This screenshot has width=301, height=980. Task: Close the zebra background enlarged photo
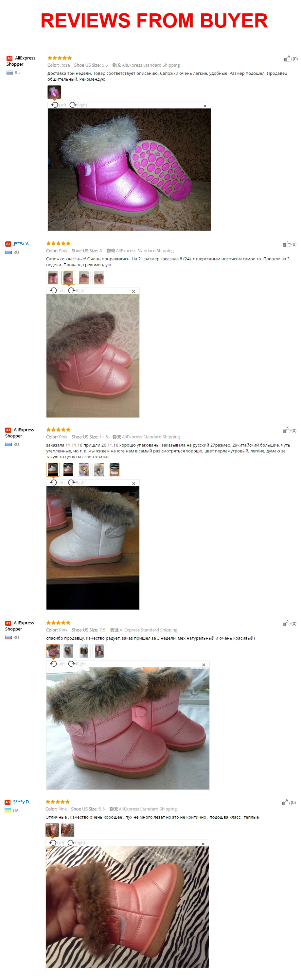[203, 844]
